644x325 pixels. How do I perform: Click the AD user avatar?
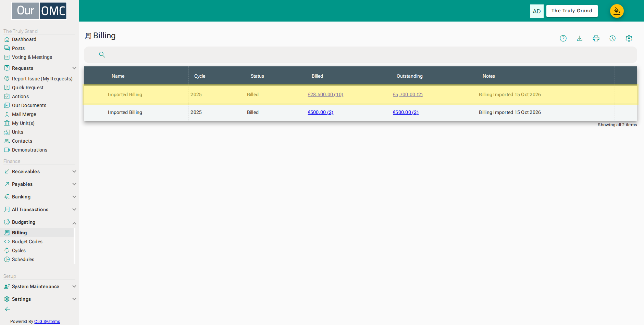click(x=537, y=11)
